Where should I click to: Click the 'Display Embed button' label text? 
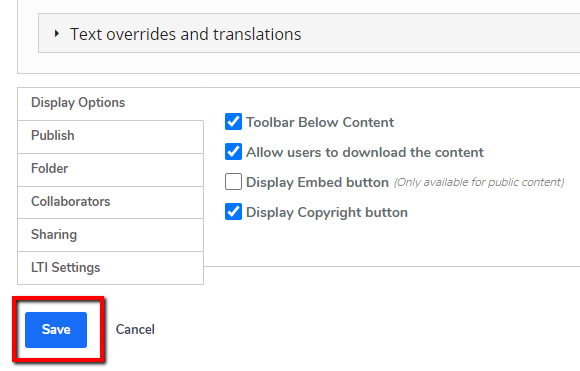coord(317,182)
